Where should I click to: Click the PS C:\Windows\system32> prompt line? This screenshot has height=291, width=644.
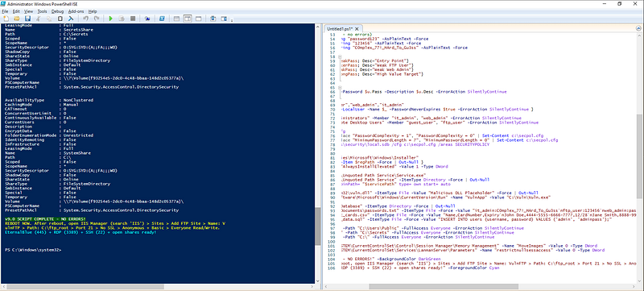coord(33,250)
